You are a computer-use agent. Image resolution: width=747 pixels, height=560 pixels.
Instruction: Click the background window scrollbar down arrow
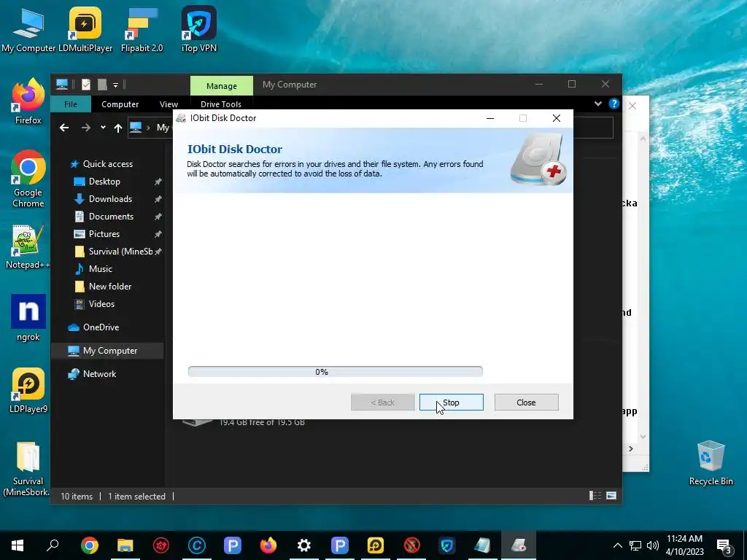[643, 436]
